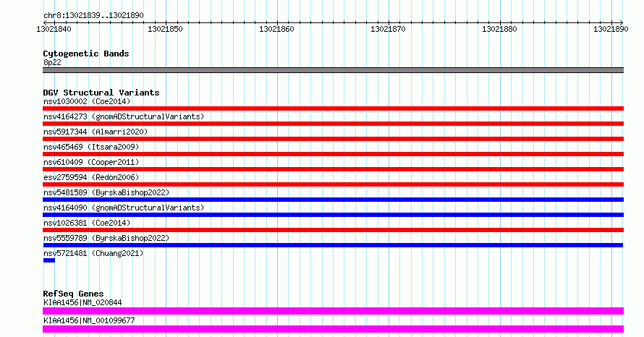Select the KIAA1456|NM_001099677 gene label
Viewport: 644px width, 337px height.
[x=89, y=320]
